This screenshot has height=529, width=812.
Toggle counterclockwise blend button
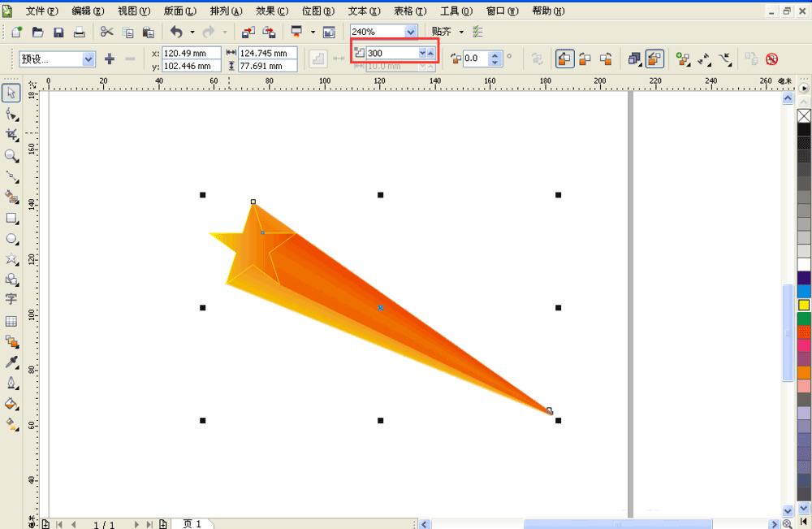pyautogui.click(x=606, y=59)
